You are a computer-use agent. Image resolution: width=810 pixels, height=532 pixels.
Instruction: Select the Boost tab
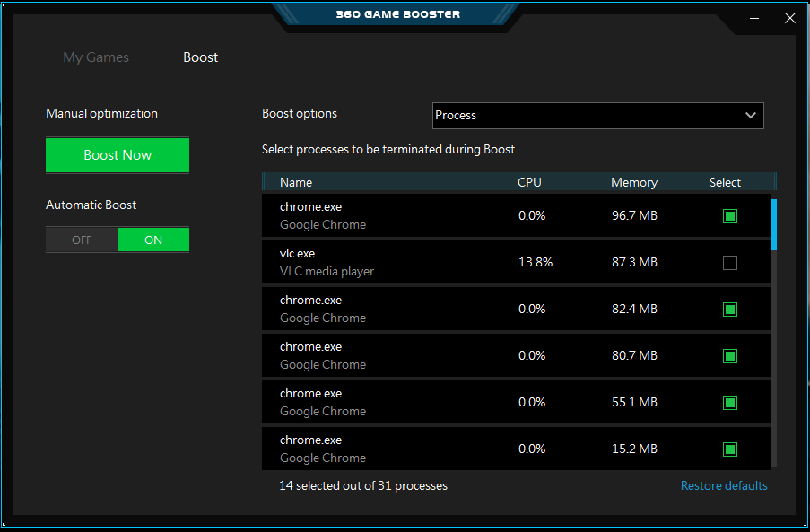200,57
